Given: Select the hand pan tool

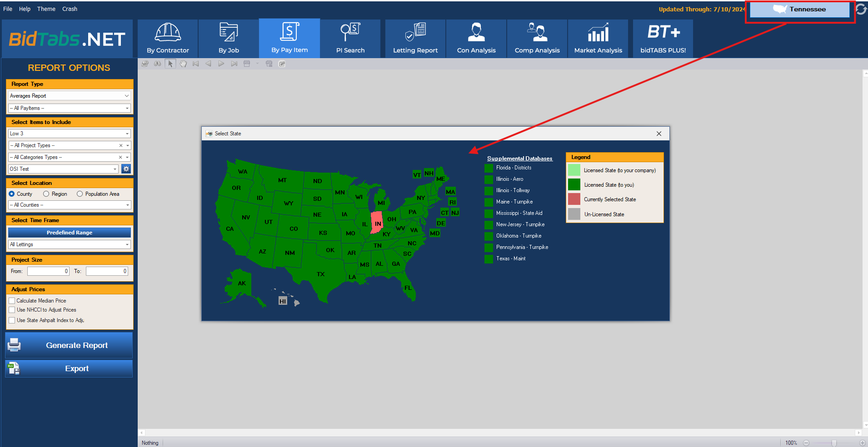Looking at the screenshot, I should pyautogui.click(x=183, y=64).
